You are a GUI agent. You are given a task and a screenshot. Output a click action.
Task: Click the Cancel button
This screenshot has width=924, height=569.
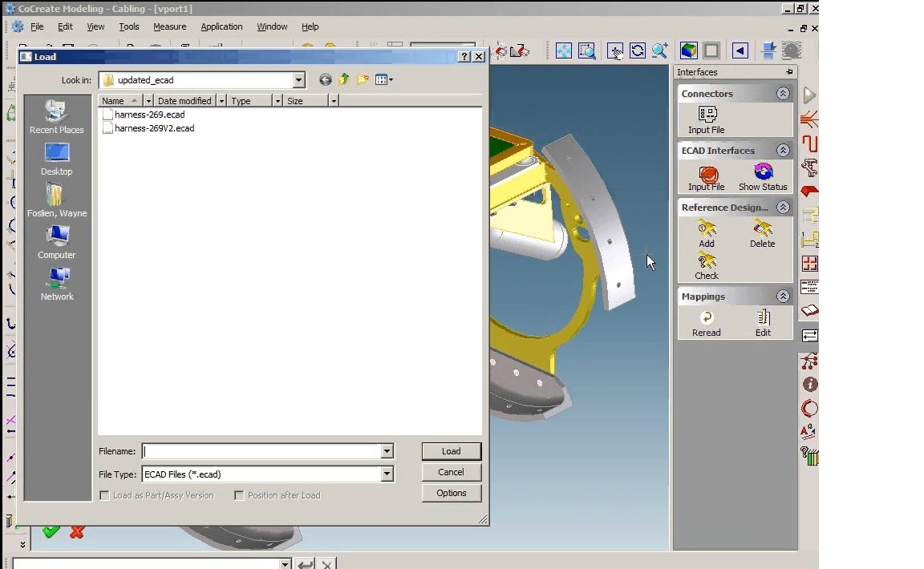452,472
